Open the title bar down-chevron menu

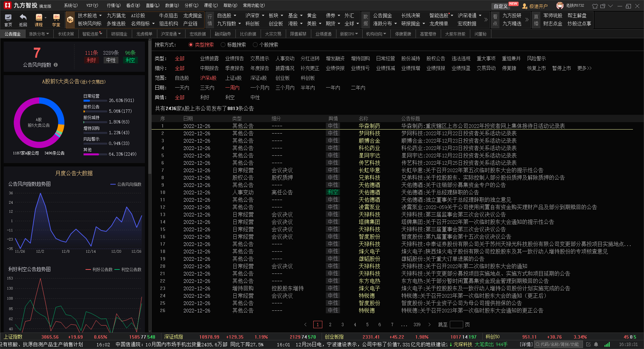pyautogui.click(x=610, y=6)
